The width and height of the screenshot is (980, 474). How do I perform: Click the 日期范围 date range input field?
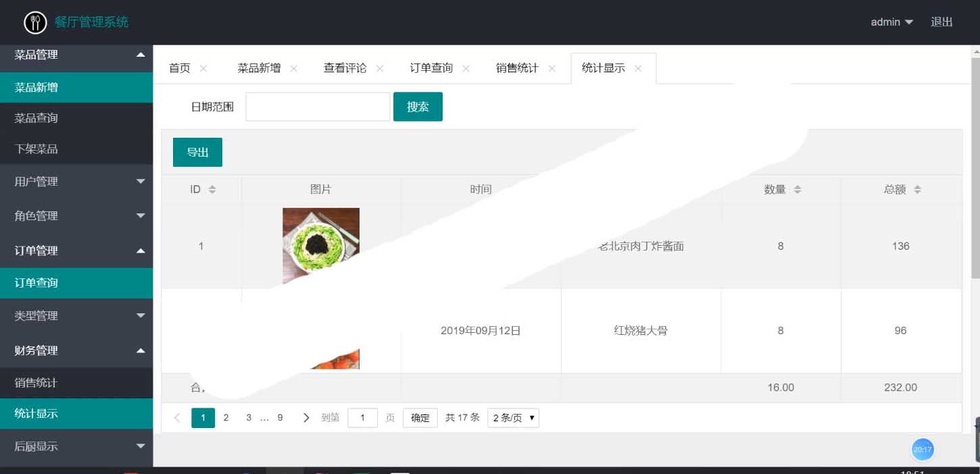click(x=318, y=107)
